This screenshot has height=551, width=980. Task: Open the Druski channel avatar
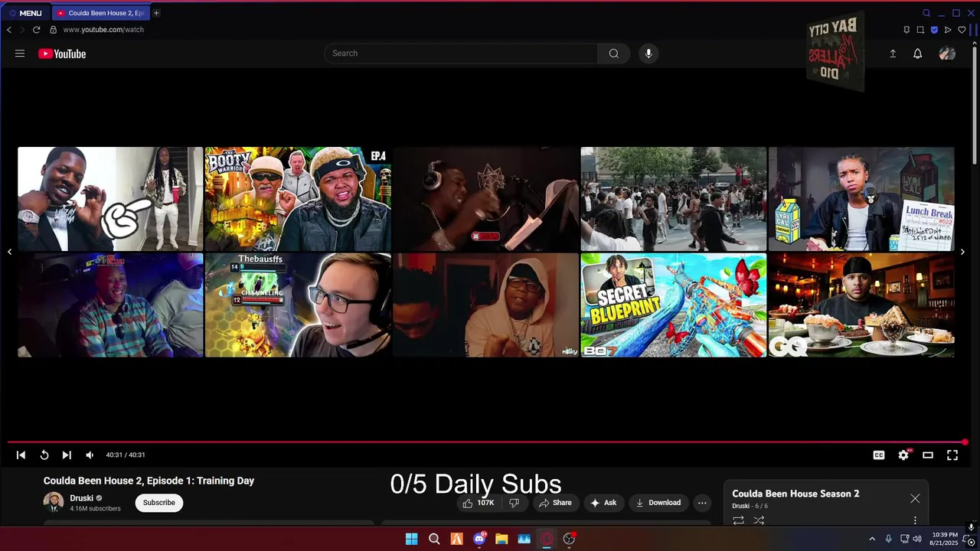(54, 502)
